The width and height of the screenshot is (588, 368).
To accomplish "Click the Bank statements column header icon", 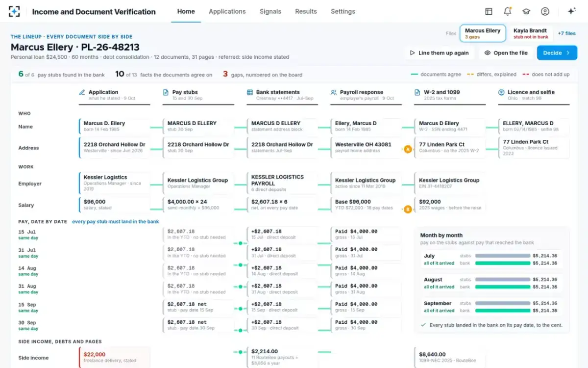I will coord(250,92).
